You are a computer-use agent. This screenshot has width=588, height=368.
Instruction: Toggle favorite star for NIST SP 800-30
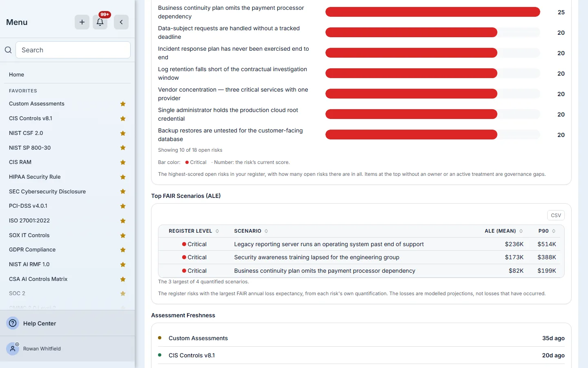[123, 148]
